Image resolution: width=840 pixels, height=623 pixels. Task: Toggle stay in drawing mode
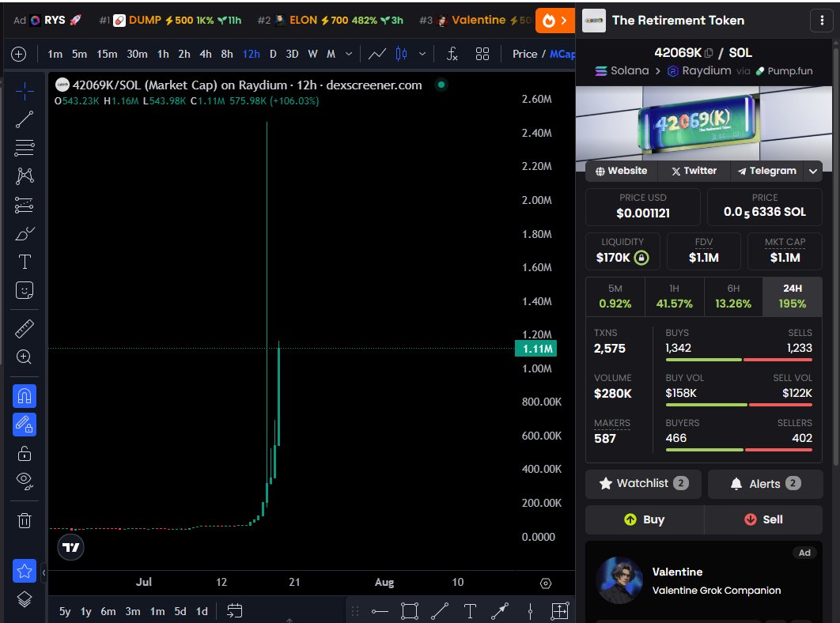tap(24, 425)
